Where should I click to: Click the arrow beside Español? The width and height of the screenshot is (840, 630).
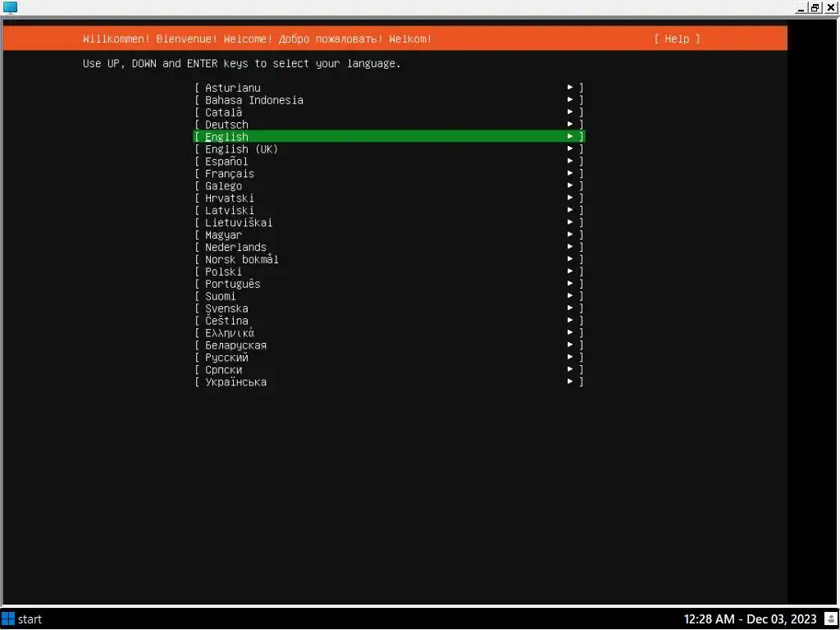click(570, 161)
